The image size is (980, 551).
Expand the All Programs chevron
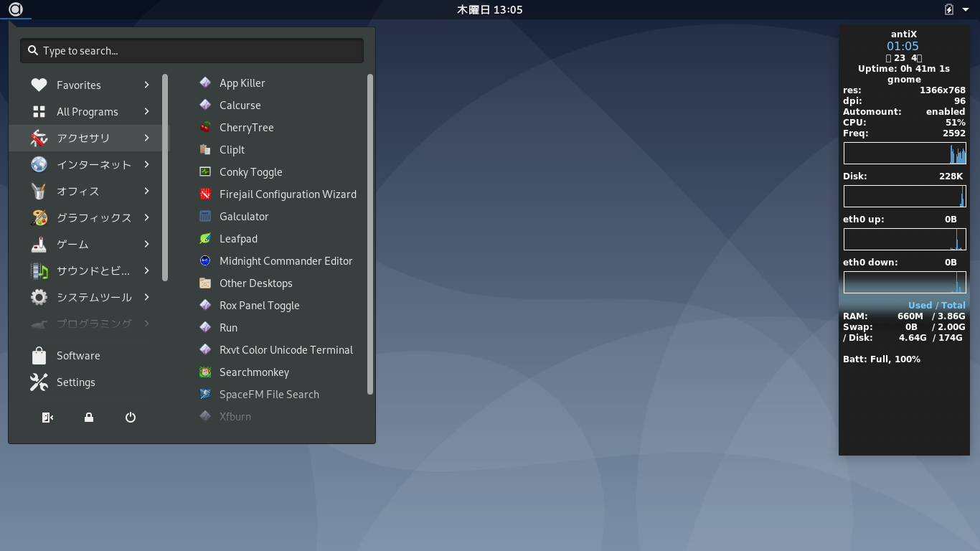[x=146, y=111]
